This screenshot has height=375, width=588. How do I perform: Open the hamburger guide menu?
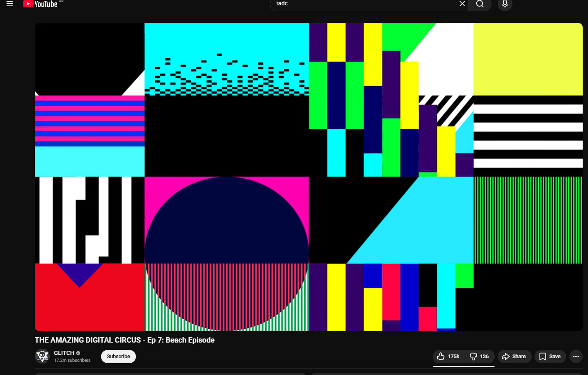coord(10,4)
